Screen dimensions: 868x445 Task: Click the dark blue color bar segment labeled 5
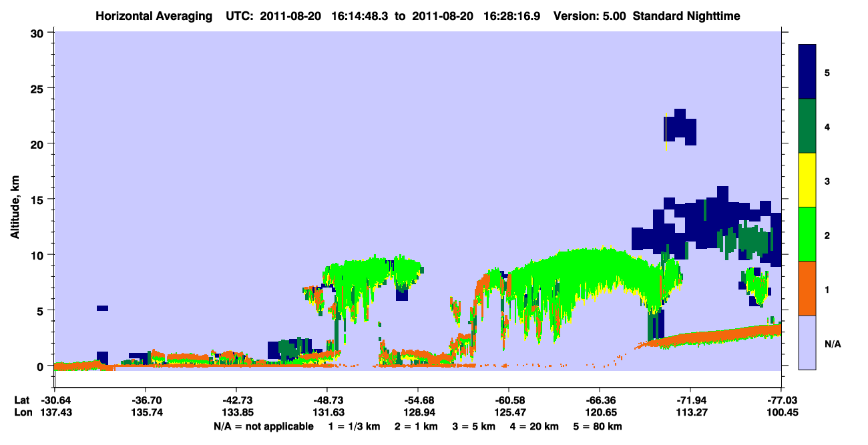[807, 72]
